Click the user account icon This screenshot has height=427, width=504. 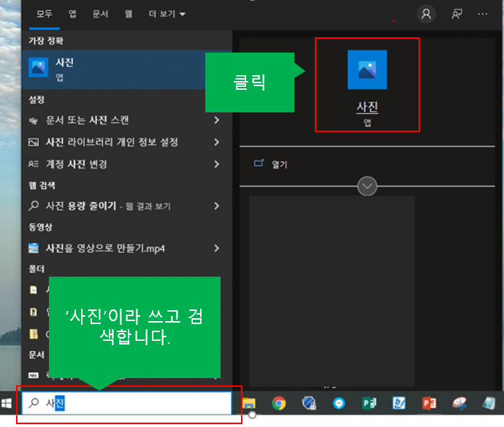[427, 14]
